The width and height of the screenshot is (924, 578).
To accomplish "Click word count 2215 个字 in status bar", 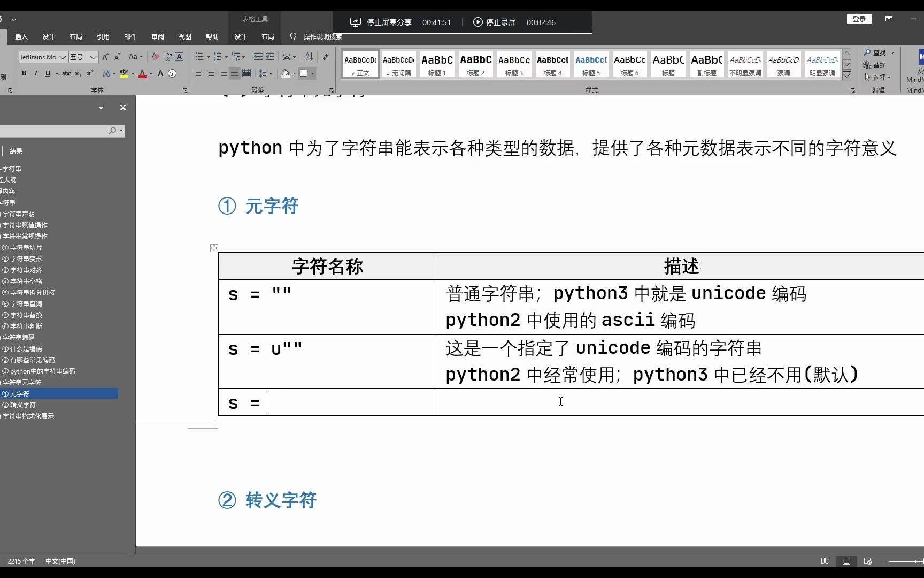I will [x=21, y=561].
